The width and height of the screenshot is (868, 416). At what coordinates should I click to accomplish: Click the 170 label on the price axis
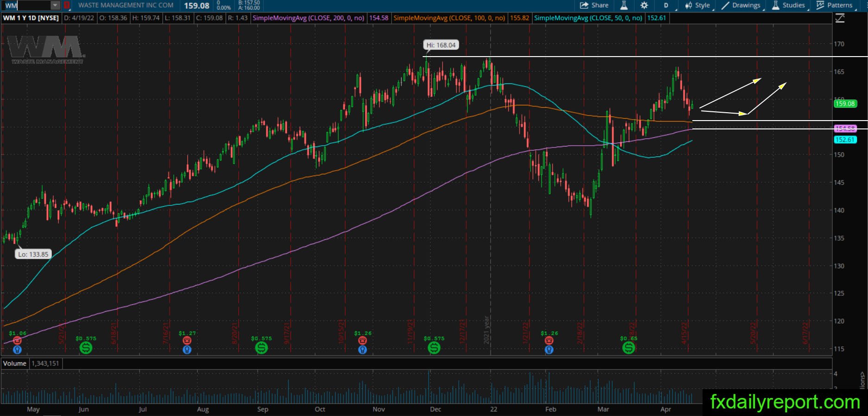[839, 44]
